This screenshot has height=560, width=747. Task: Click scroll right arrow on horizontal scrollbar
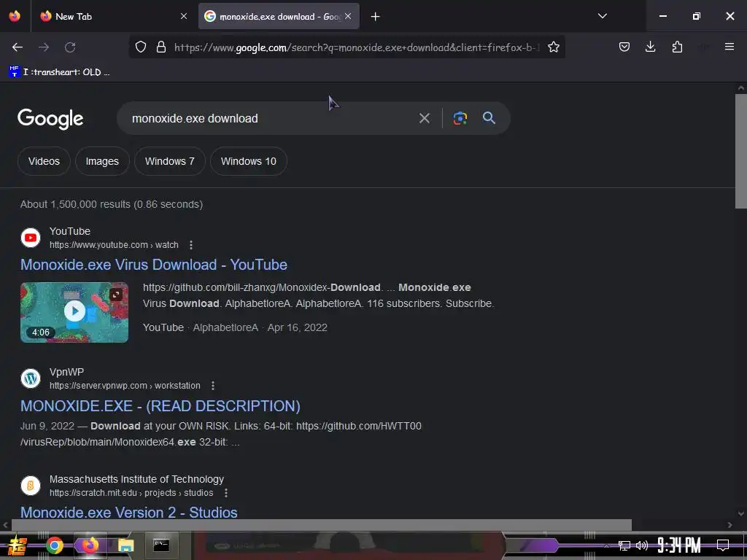(x=729, y=525)
